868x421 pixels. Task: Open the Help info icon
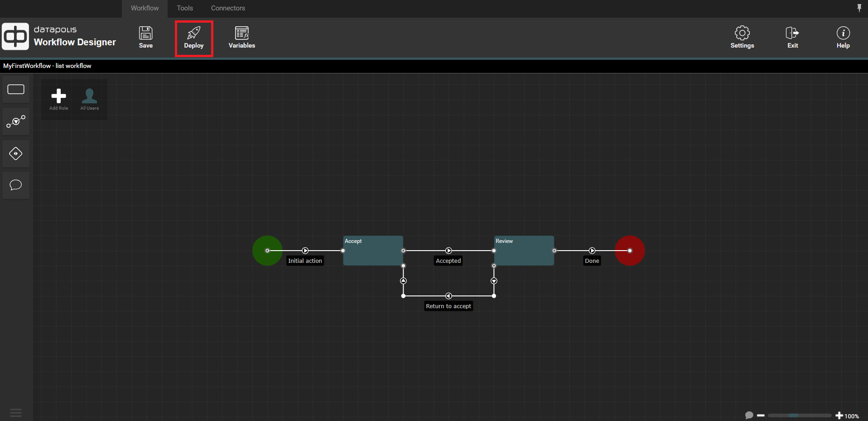pos(843,37)
